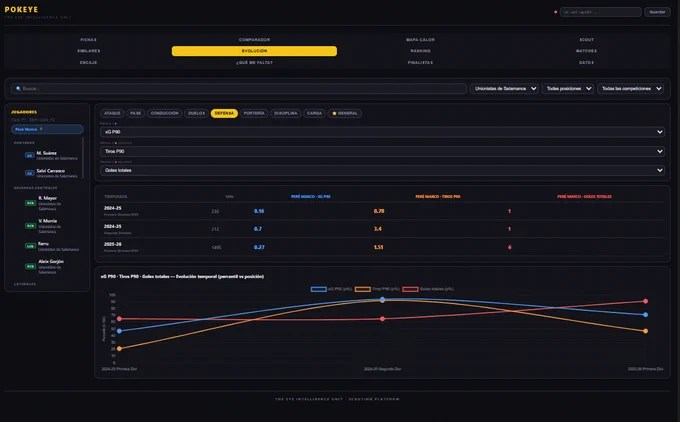
Task: Open the ¿Qué me falta? section
Action: click(x=254, y=62)
